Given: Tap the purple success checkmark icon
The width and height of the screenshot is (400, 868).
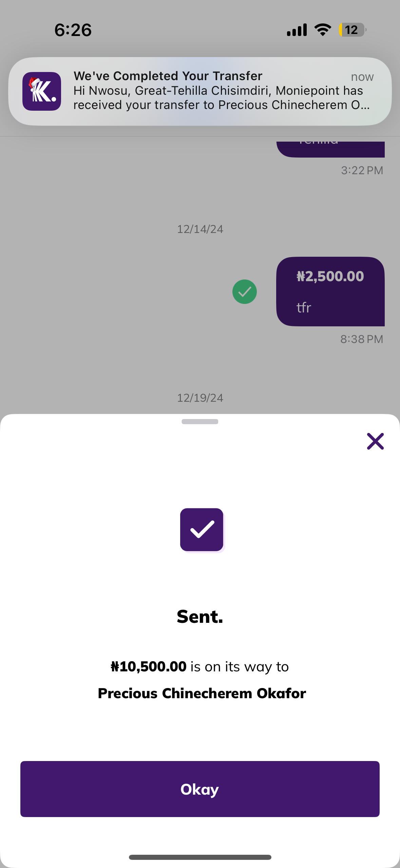Looking at the screenshot, I should [x=202, y=529].
